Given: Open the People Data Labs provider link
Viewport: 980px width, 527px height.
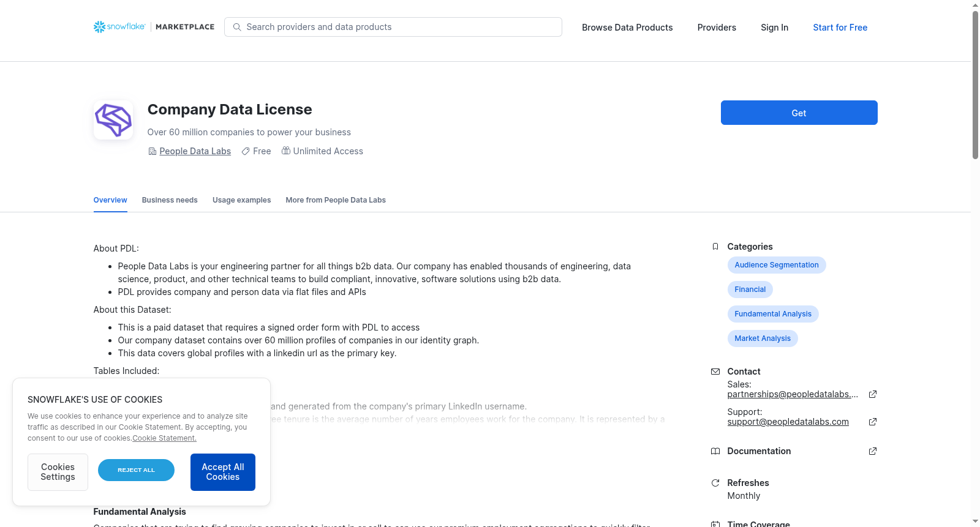Looking at the screenshot, I should pos(195,151).
